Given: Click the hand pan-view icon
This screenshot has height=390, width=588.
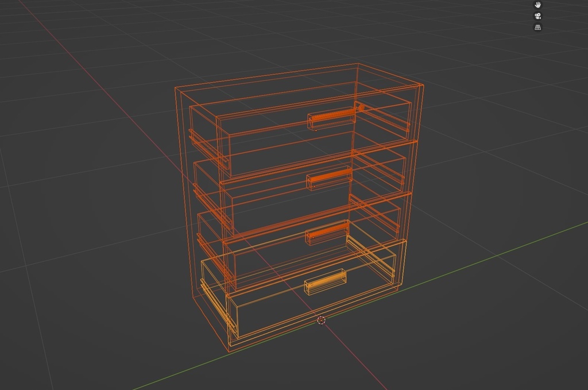Looking at the screenshot, I should pyautogui.click(x=537, y=5).
